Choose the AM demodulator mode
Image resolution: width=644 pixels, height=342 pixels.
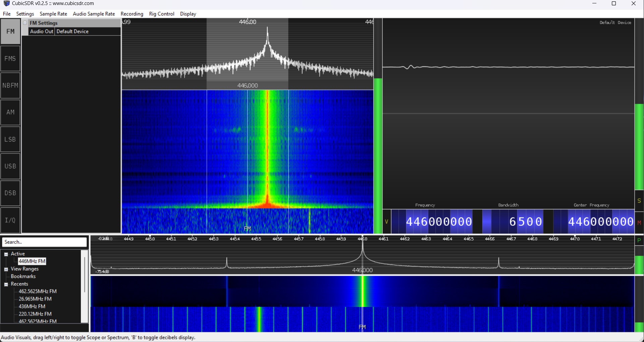[x=10, y=112]
